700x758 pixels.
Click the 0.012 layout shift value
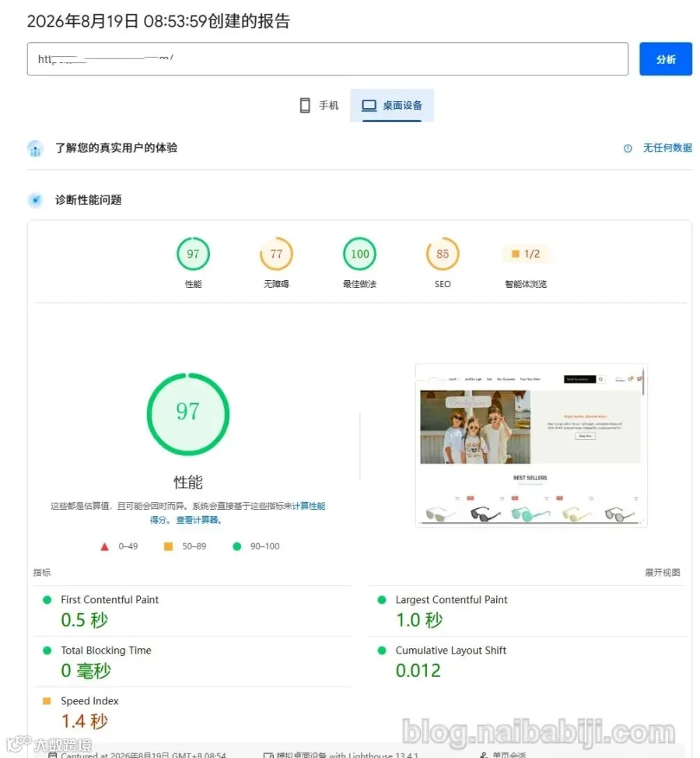click(418, 671)
